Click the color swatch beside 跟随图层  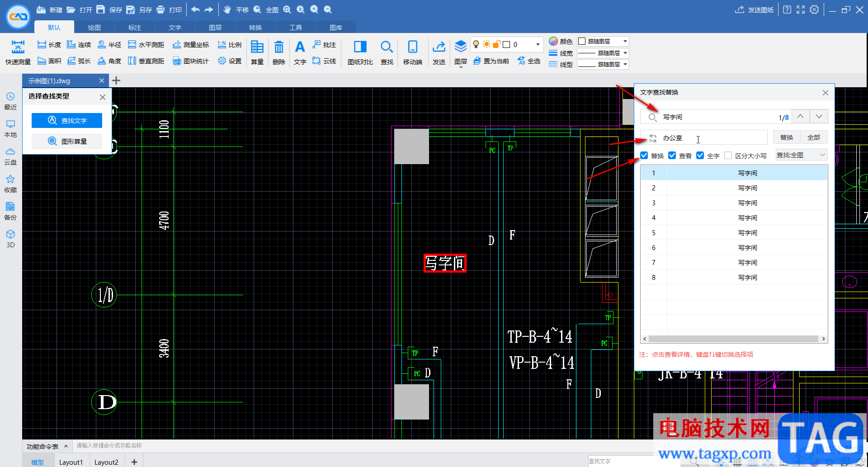(582, 41)
